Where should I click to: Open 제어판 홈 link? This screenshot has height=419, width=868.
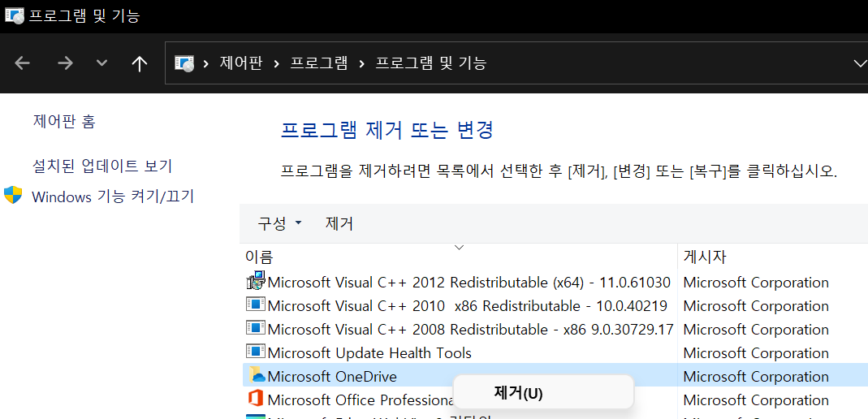click(64, 121)
